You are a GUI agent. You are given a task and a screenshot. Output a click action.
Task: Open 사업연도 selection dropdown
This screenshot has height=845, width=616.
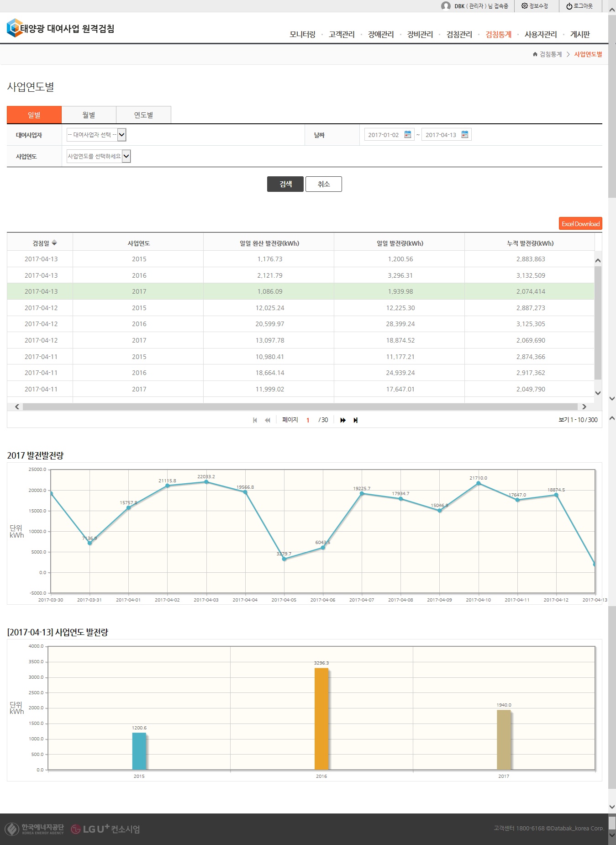pos(99,156)
